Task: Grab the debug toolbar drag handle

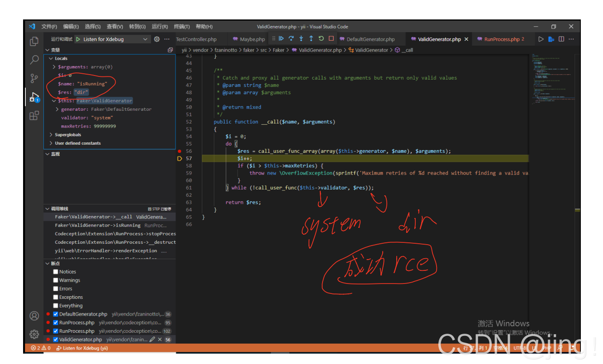Action: coord(274,39)
